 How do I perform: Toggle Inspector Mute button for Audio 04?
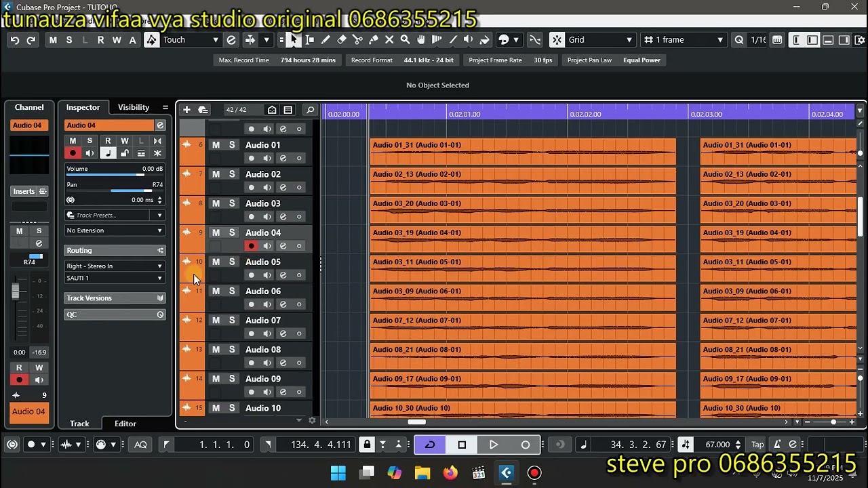click(73, 141)
